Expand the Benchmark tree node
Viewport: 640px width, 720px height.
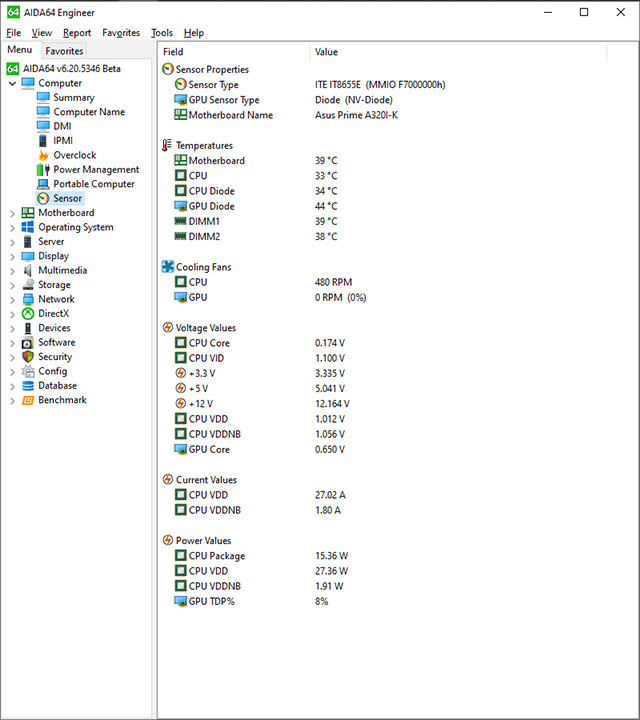click(x=12, y=400)
